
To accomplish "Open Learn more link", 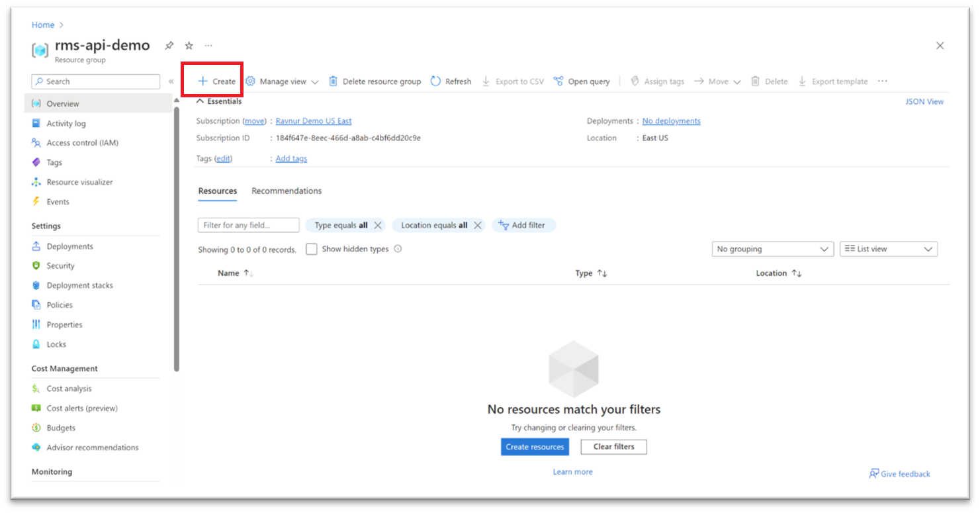I will point(573,472).
